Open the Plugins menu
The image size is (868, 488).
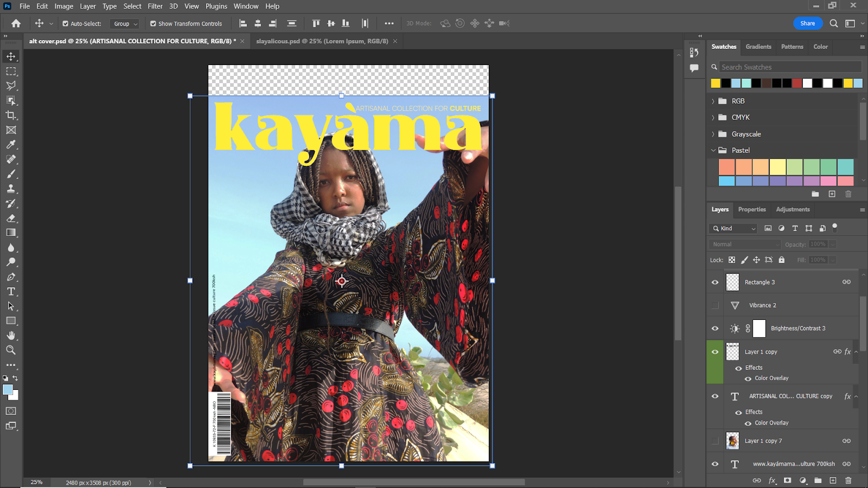(216, 7)
